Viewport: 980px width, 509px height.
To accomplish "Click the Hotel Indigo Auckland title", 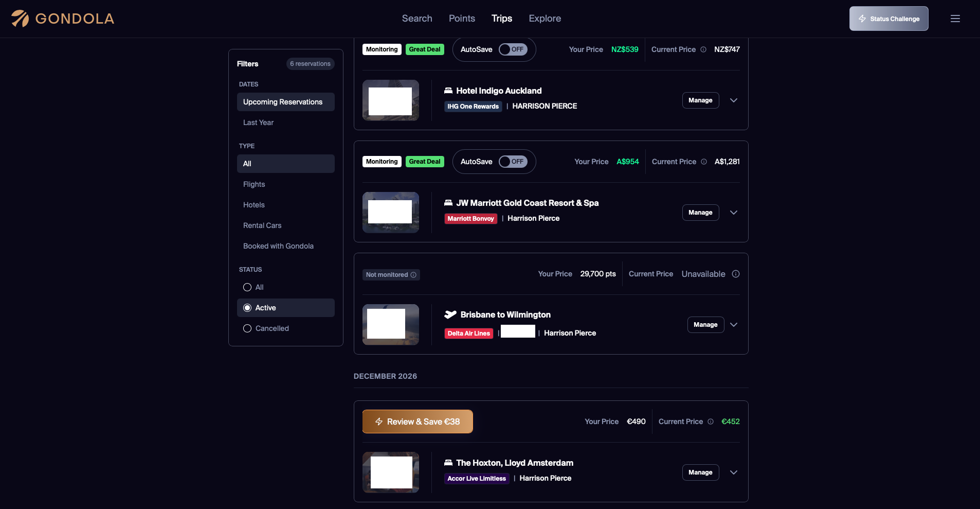I will tap(499, 91).
